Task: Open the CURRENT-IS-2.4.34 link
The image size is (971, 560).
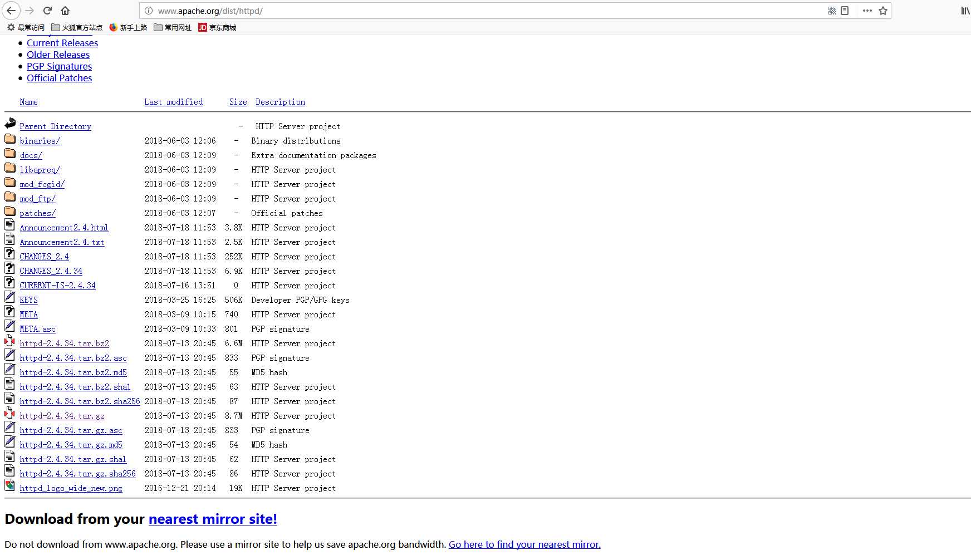Action: 58,286
